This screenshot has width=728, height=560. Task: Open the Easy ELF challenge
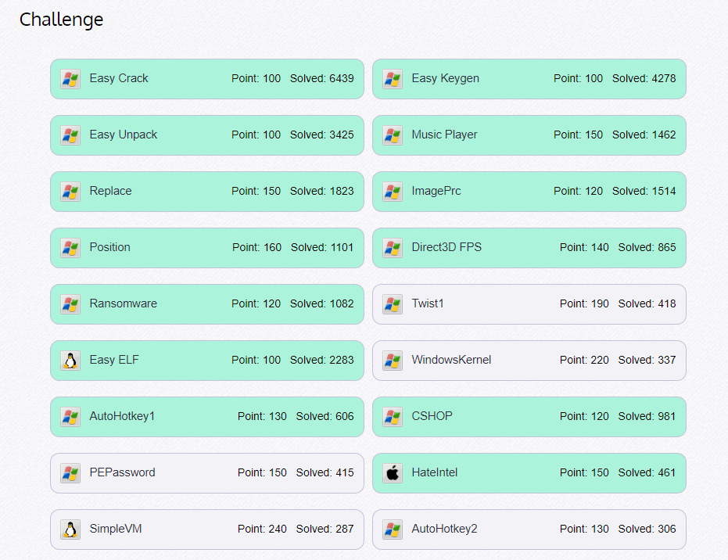pyautogui.click(x=207, y=361)
